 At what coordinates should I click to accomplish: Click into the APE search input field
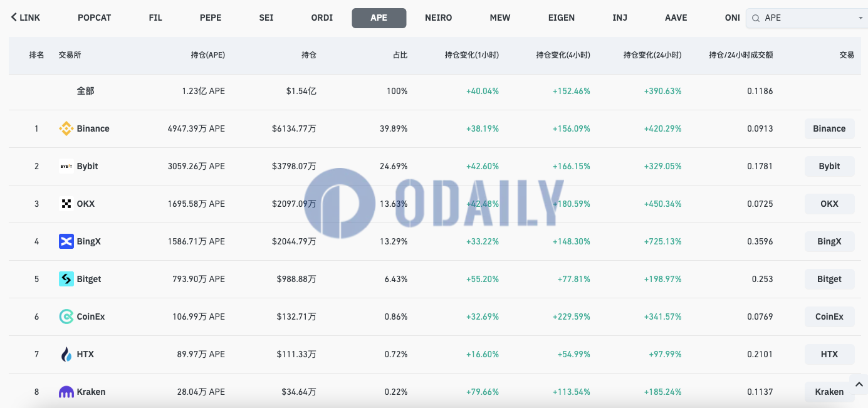(x=807, y=18)
